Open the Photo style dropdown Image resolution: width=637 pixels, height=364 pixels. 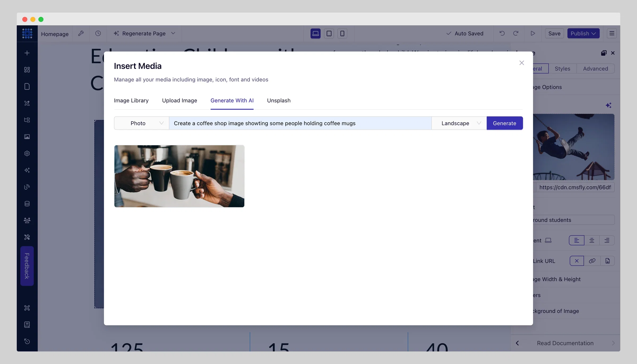point(141,123)
